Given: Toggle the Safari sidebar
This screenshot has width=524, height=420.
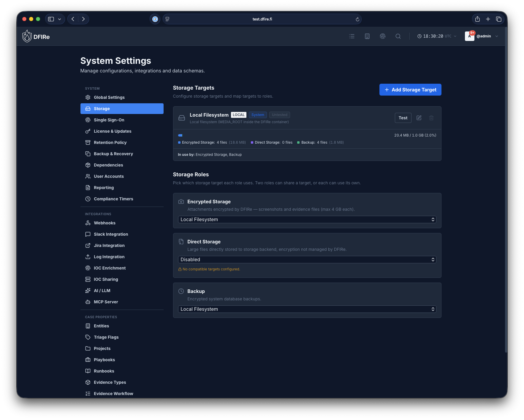Looking at the screenshot, I should pos(51,19).
